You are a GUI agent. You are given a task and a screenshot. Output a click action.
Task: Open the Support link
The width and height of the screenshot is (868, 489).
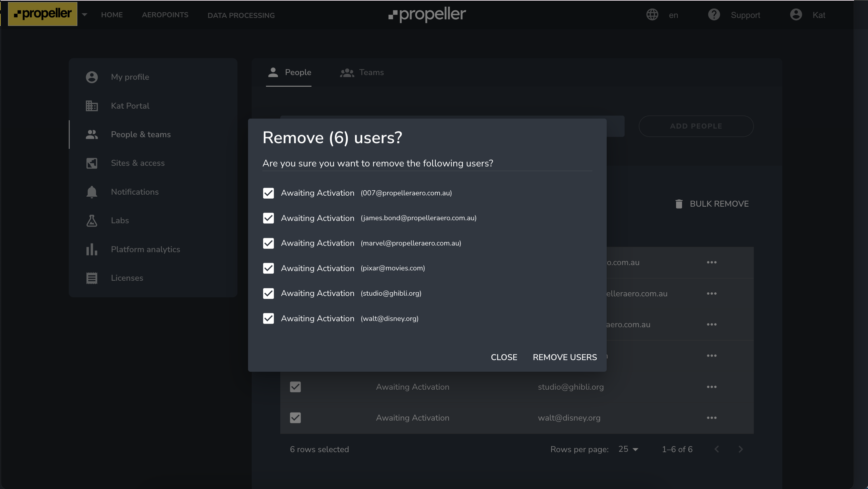tap(745, 15)
